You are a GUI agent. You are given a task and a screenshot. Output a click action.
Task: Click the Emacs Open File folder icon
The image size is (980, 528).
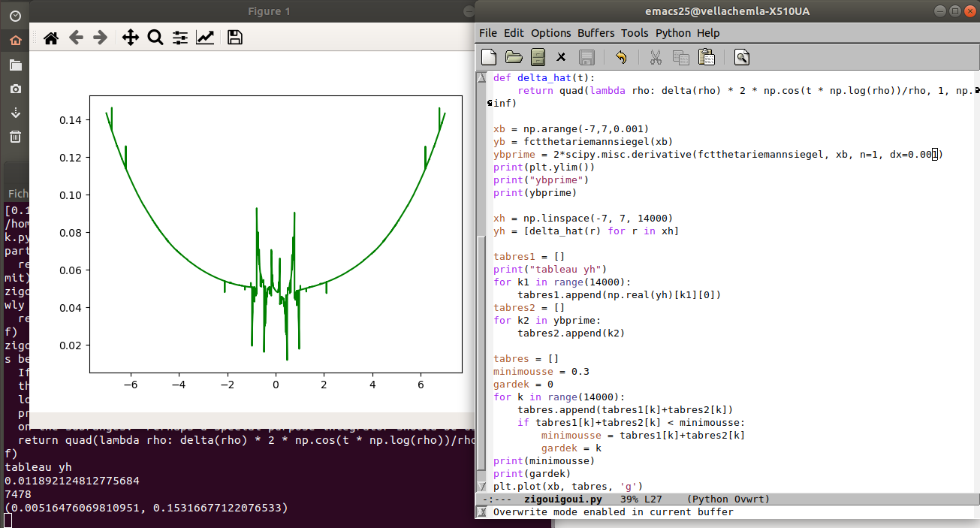coord(514,57)
